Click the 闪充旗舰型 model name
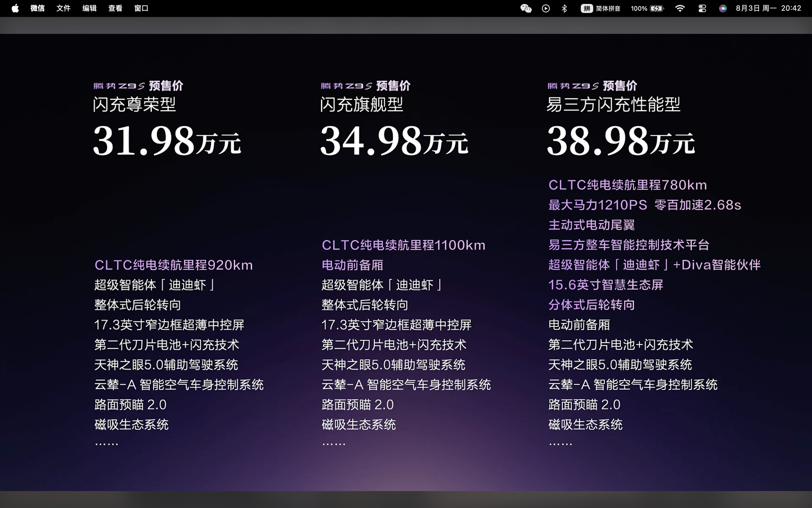812x508 pixels. [x=361, y=104]
